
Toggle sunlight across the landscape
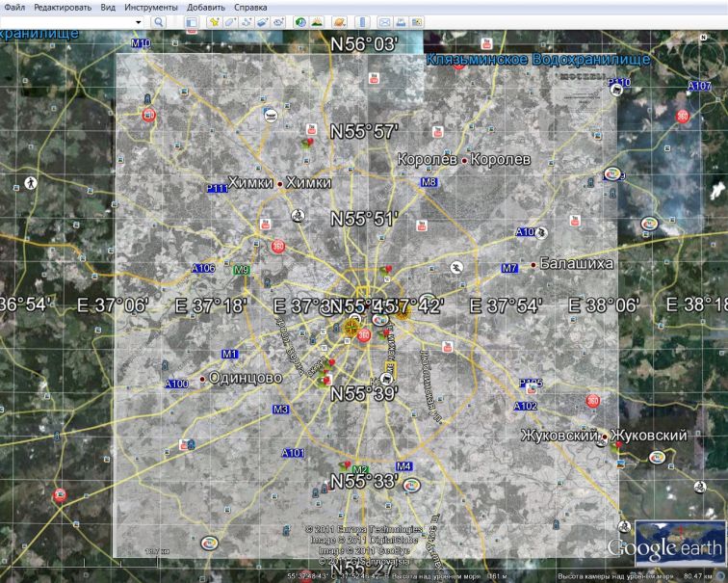coord(317,22)
